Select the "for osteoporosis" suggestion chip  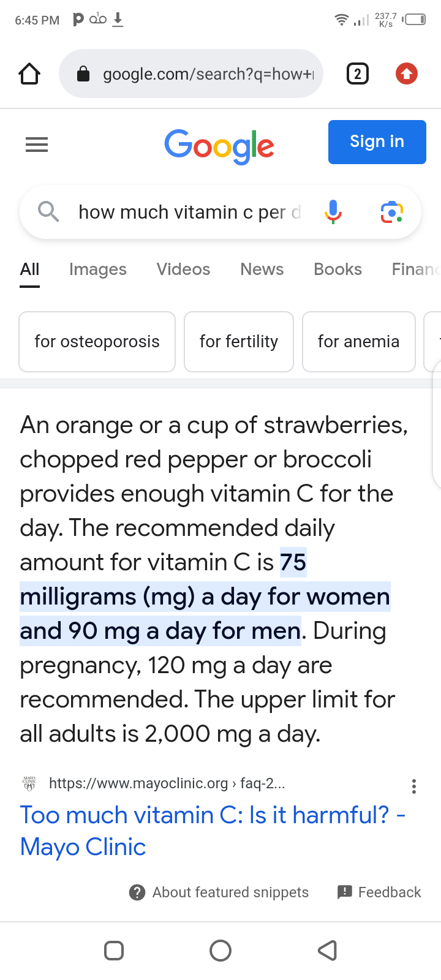[x=97, y=342]
